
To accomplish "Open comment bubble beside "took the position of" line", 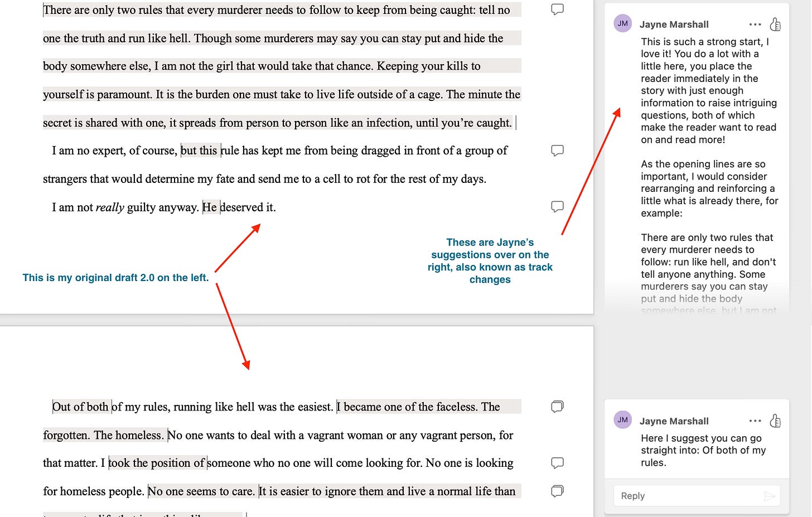I will [x=557, y=463].
